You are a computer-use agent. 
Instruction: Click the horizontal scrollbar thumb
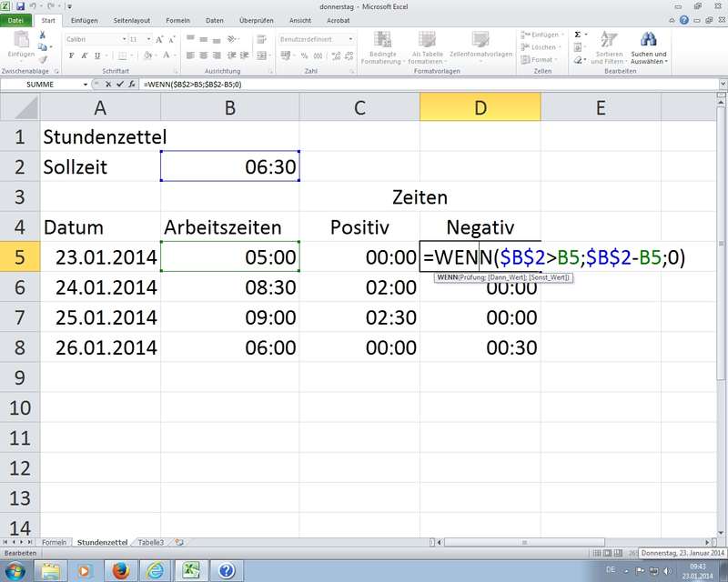[x=524, y=542]
